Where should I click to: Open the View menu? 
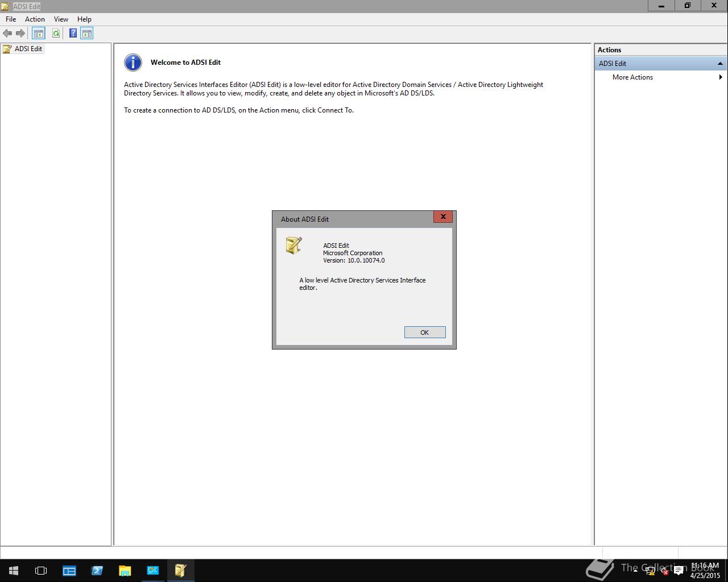(61, 19)
